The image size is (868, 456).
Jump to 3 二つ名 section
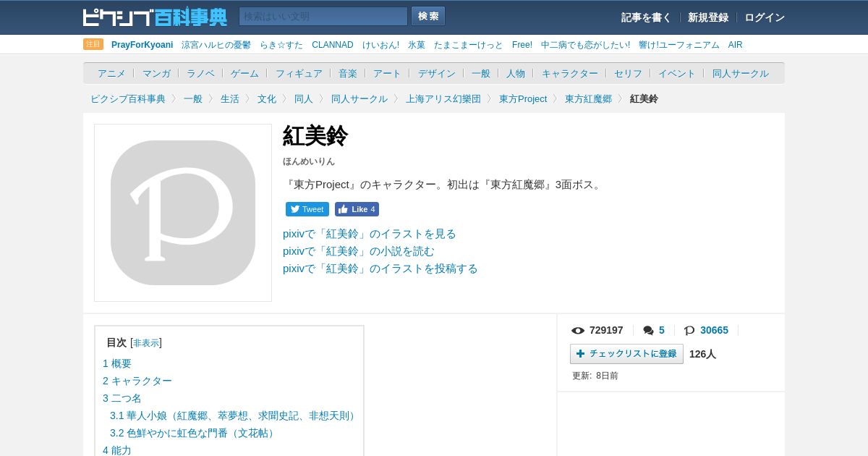pyautogui.click(x=122, y=398)
